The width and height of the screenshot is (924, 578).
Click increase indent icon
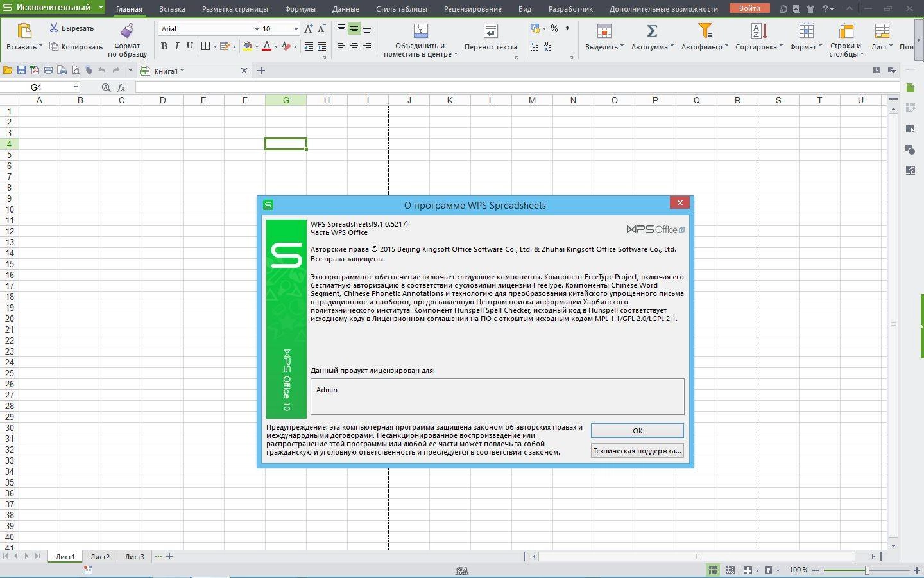tap(321, 46)
